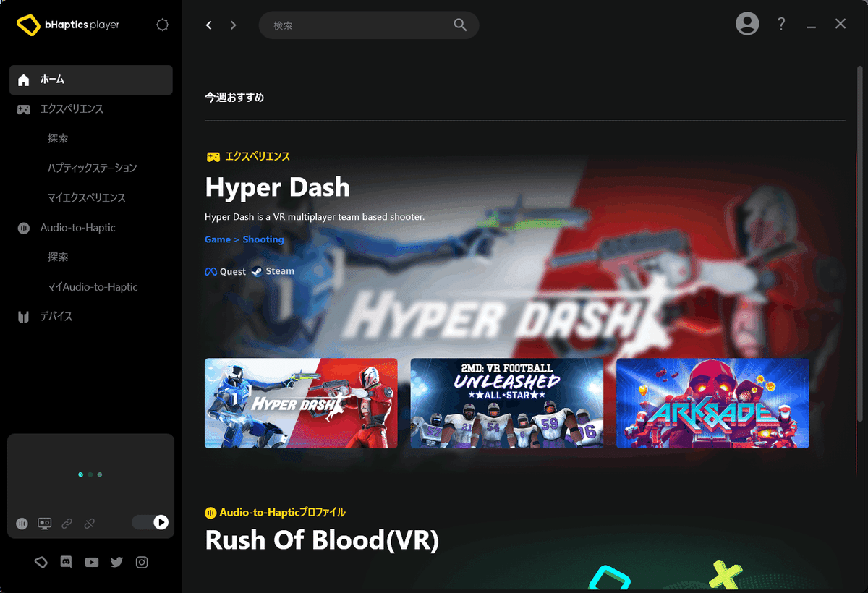This screenshot has height=593, width=868.
Task: Open help via the question mark icon
Action: pyautogui.click(x=781, y=24)
